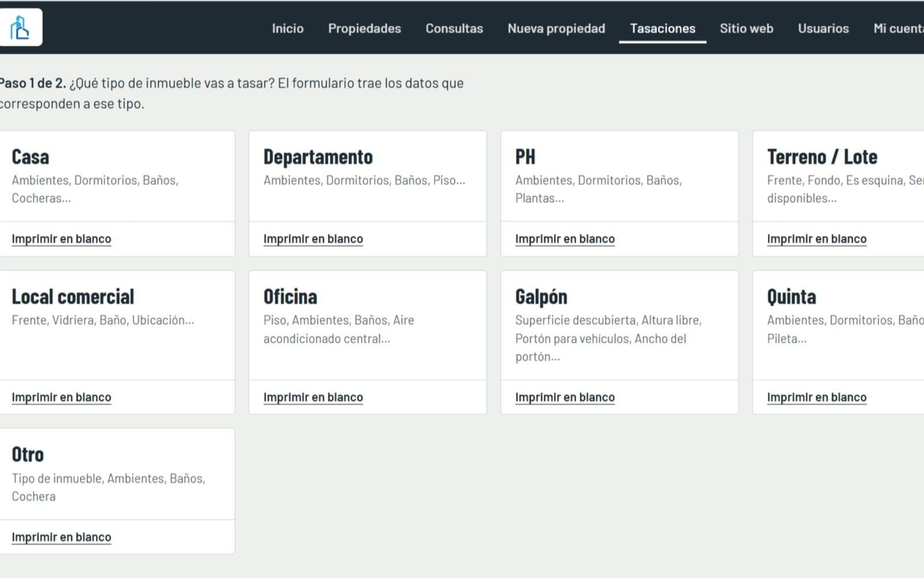924x578 pixels.
Task: Print blank form for Oficina
Action: point(313,397)
